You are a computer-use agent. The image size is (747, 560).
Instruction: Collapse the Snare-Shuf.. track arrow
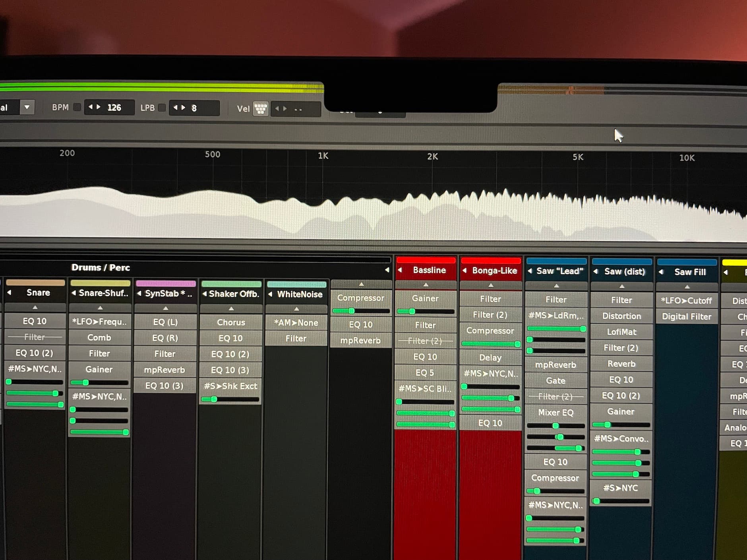(74, 293)
